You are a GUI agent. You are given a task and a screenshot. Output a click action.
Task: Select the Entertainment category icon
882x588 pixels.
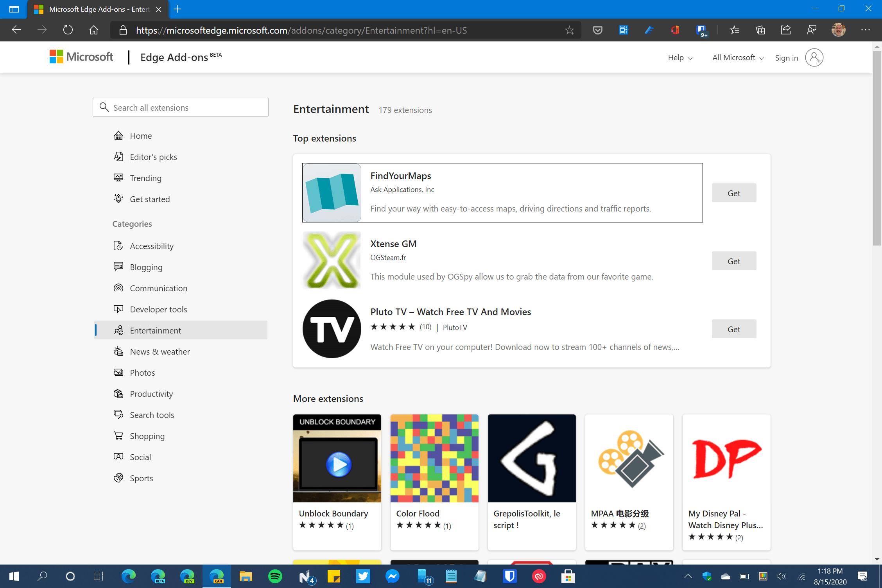[x=119, y=330]
